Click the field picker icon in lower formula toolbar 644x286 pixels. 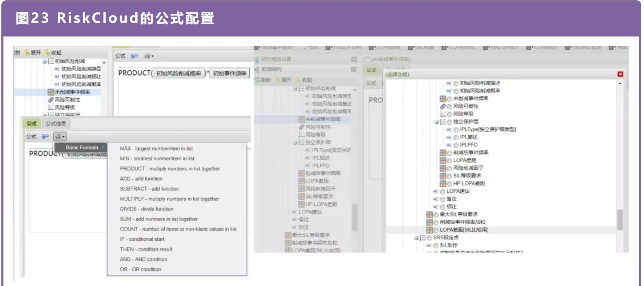45,137
